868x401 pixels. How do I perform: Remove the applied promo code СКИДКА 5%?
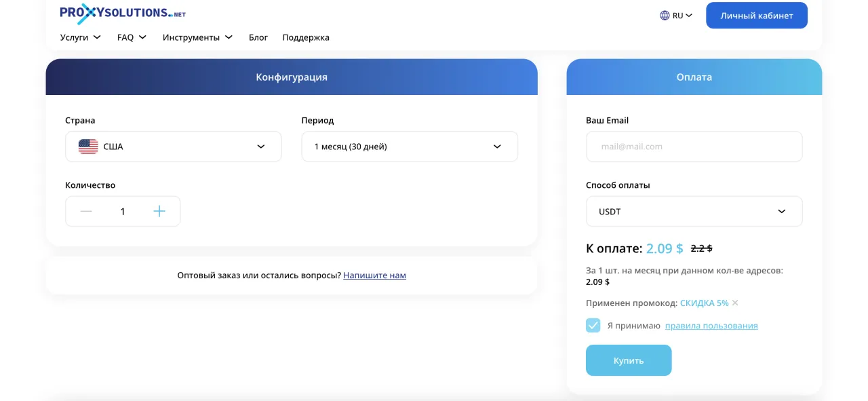(x=735, y=303)
